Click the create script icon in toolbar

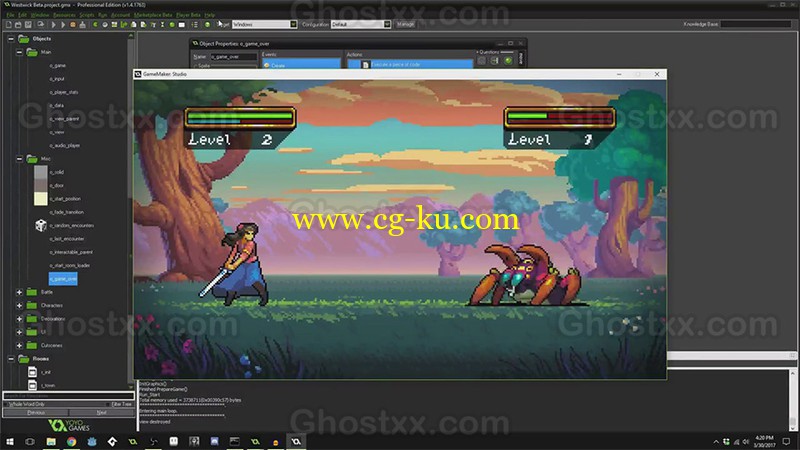click(134, 24)
